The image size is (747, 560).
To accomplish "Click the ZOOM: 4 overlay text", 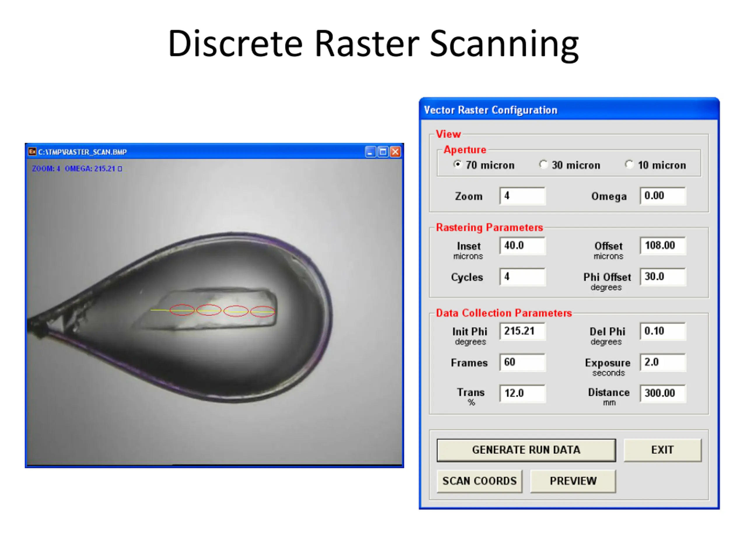I will (46, 169).
